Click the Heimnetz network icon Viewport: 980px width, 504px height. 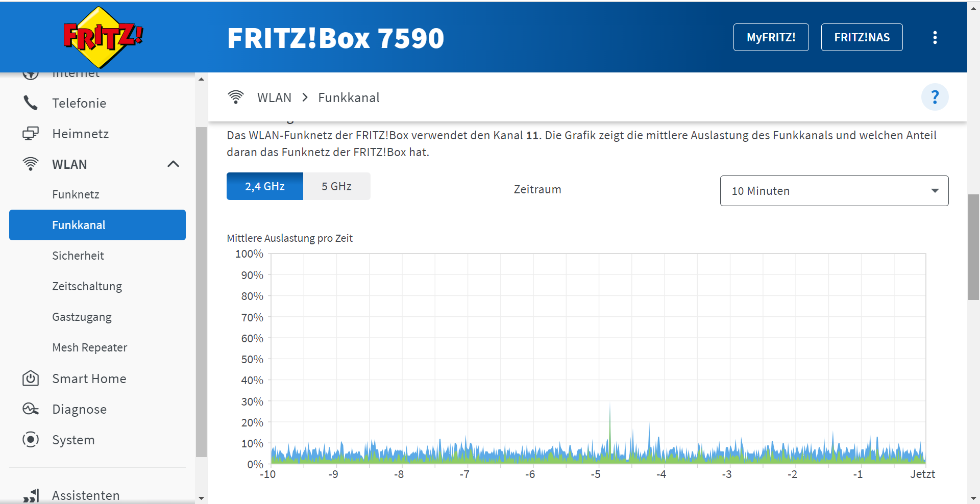point(31,134)
